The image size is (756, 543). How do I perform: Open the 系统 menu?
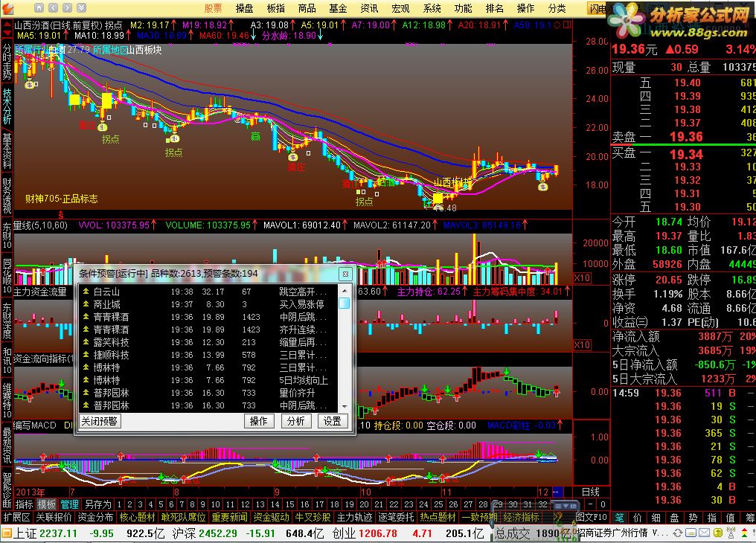click(x=432, y=8)
